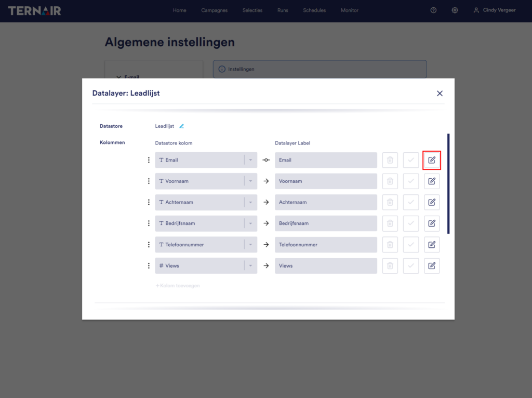The width and height of the screenshot is (532, 398).
Task: Edit the Achternaam column row
Action: (432, 202)
